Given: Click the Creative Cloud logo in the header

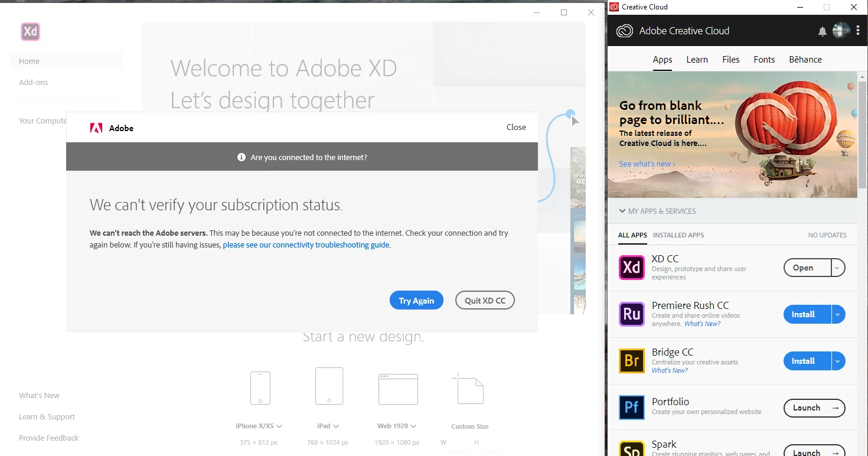Looking at the screenshot, I should (x=625, y=31).
